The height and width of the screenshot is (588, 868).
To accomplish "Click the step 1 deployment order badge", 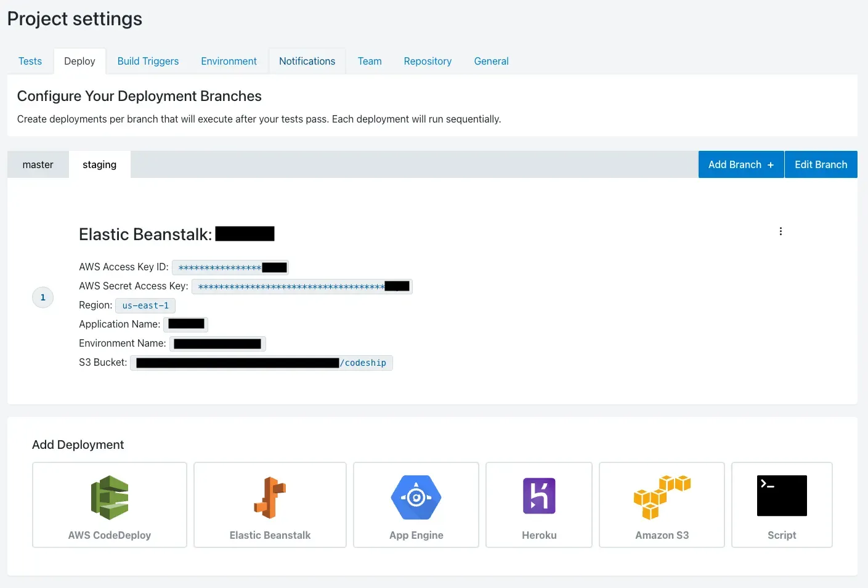I will click(x=43, y=297).
